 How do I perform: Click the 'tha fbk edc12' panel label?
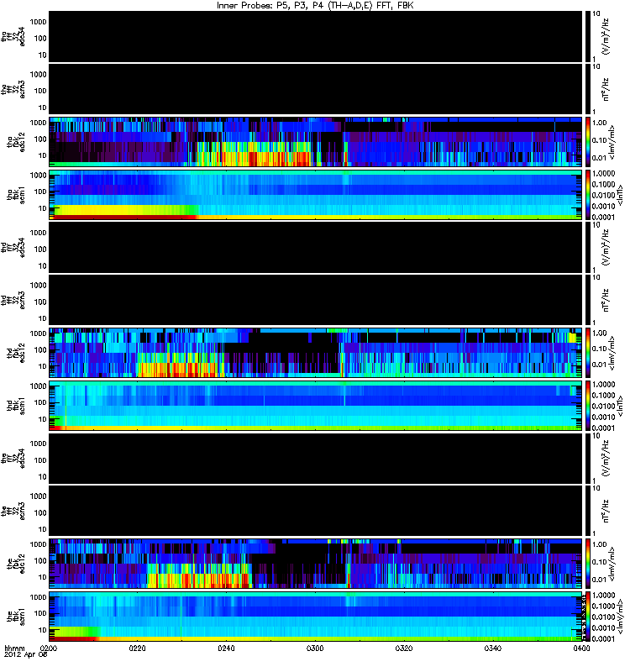(16, 142)
